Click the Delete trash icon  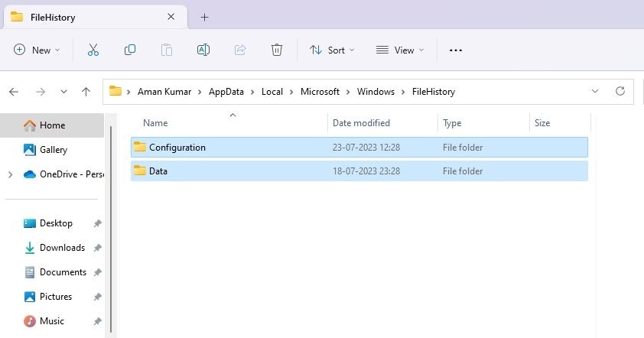(277, 50)
